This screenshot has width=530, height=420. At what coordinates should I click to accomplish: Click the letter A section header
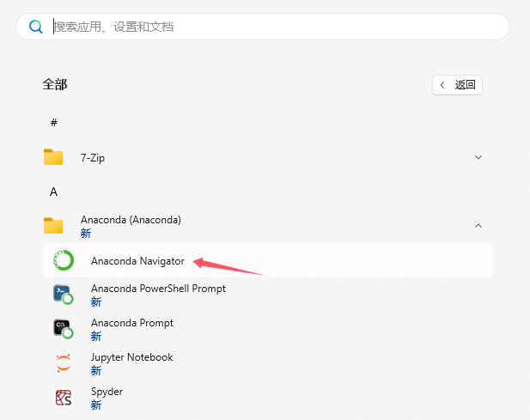(x=53, y=192)
